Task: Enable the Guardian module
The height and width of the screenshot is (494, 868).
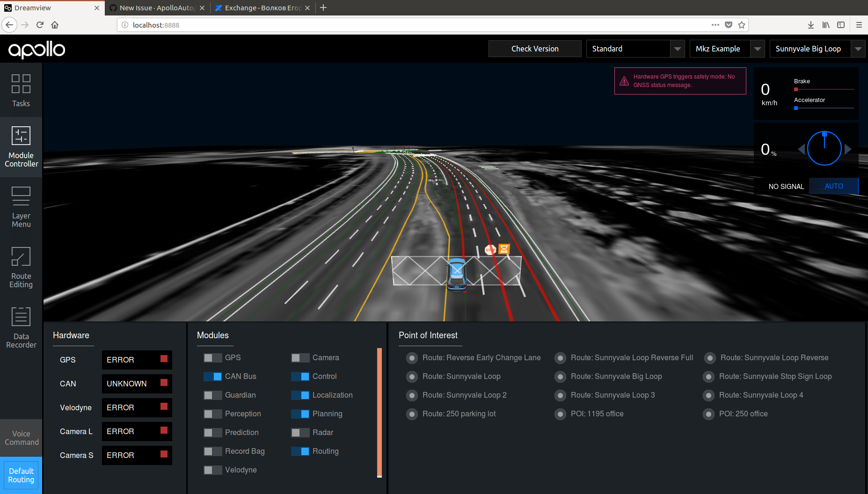Action: pyautogui.click(x=212, y=395)
